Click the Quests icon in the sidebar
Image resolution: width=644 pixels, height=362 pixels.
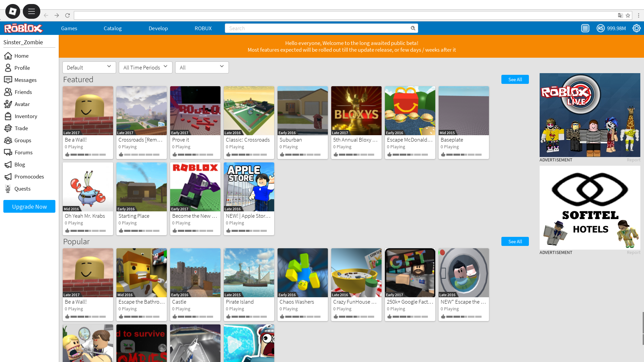pos(8,189)
